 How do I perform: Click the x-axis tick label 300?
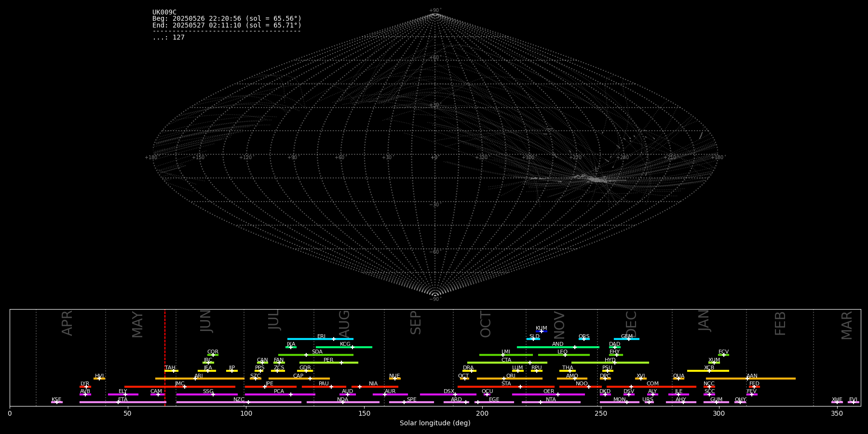point(719,413)
